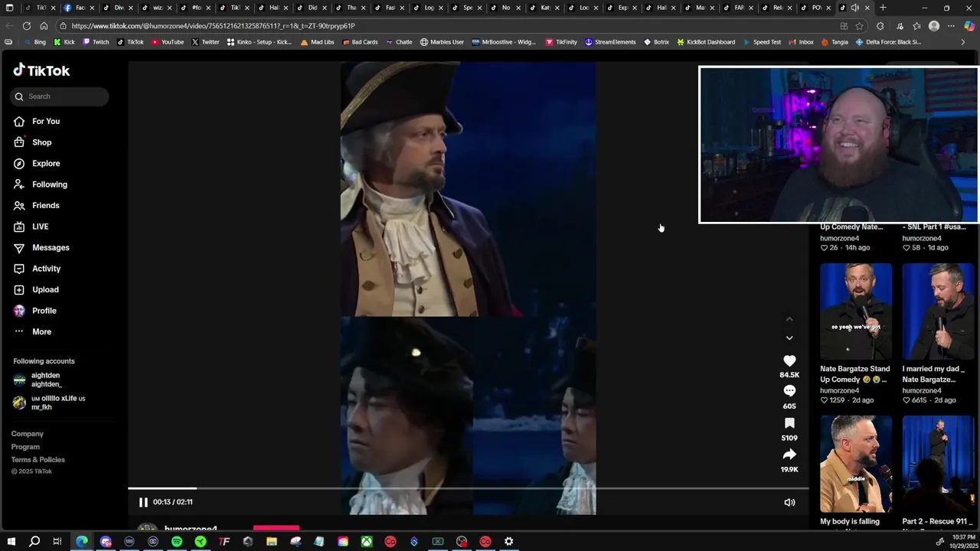
Task: Reload the page
Action: 27,26
